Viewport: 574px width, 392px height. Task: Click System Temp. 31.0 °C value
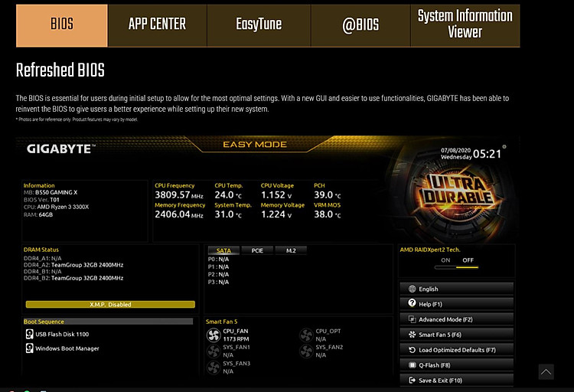228,214
